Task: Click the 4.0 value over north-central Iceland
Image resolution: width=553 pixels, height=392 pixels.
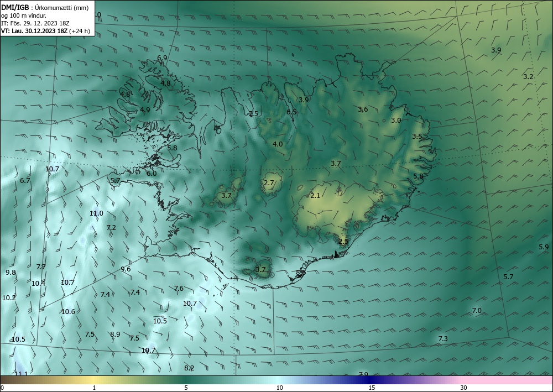Action: click(278, 144)
